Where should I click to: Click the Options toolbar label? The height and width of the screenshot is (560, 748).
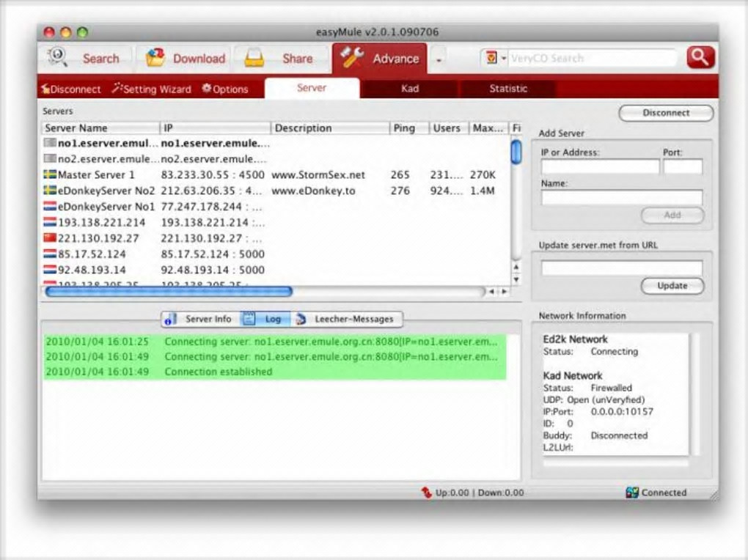(230, 89)
